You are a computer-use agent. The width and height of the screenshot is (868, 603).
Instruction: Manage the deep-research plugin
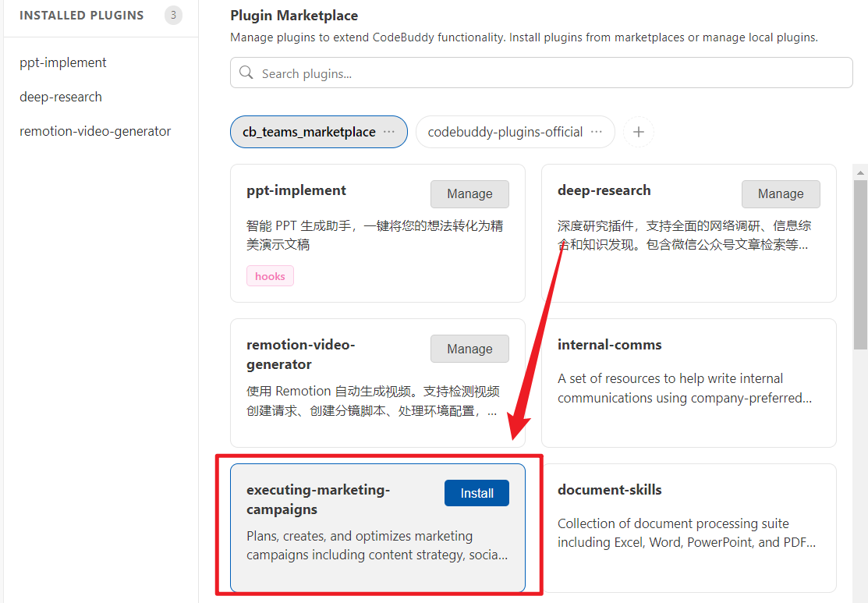(781, 194)
